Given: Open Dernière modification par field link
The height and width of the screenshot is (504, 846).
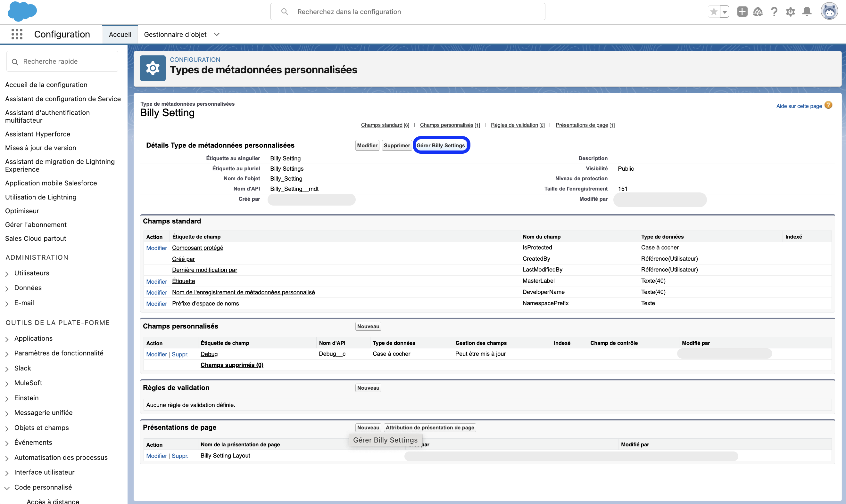Looking at the screenshot, I should (205, 270).
